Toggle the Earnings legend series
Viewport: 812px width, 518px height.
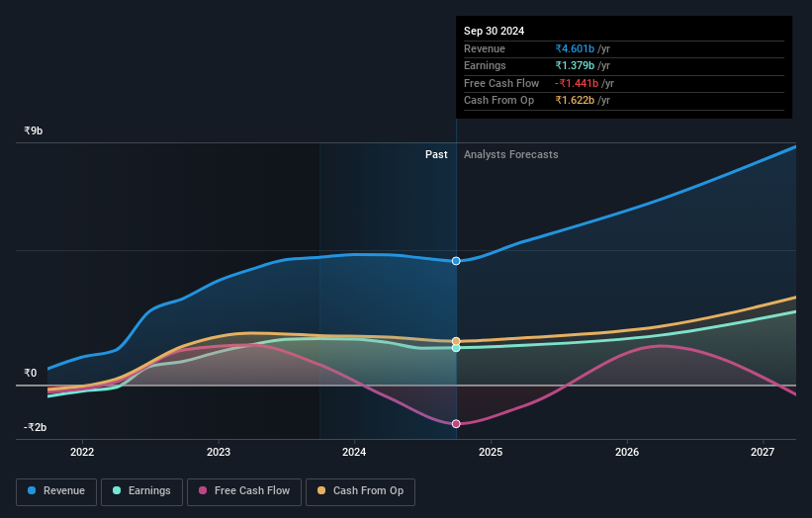coord(141,491)
